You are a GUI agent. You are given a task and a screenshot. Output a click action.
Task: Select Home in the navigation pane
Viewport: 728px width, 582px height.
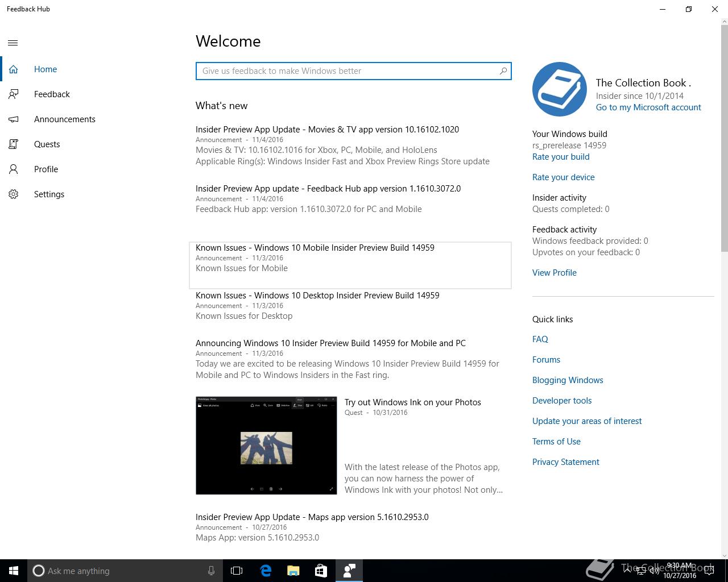[92, 69]
